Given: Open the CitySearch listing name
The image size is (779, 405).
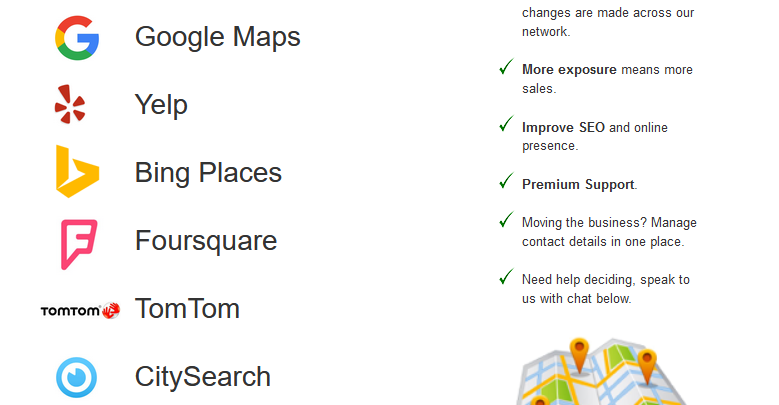Looking at the screenshot, I should pos(202,377).
